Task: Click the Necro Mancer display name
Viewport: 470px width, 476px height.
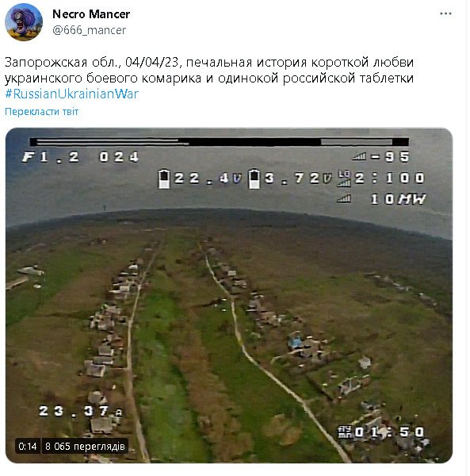Action: pyautogui.click(x=91, y=14)
